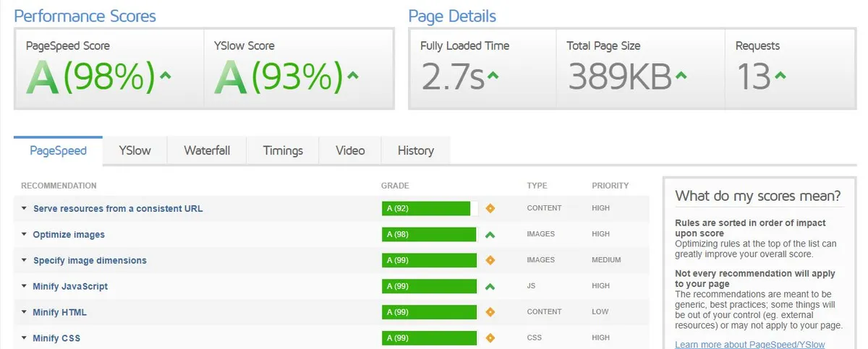This screenshot has width=868, height=349.
Task: Click the PageSpeed Score label
Action: [68, 46]
